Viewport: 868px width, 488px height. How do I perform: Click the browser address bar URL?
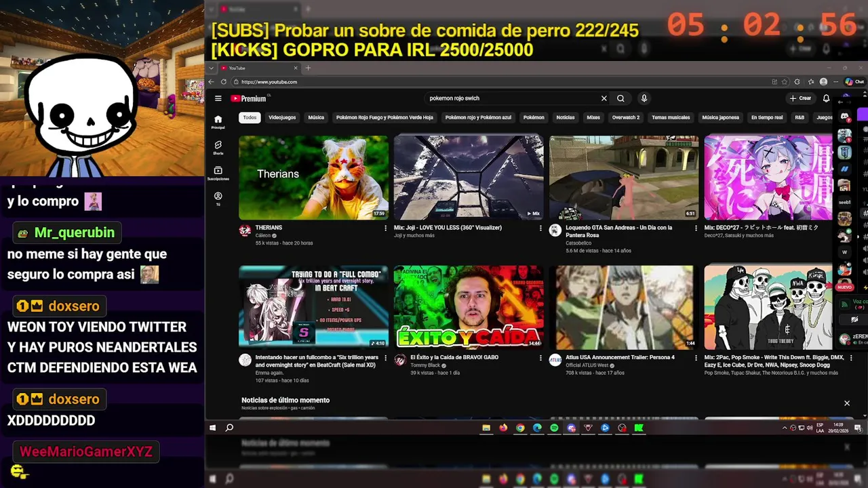(269, 82)
